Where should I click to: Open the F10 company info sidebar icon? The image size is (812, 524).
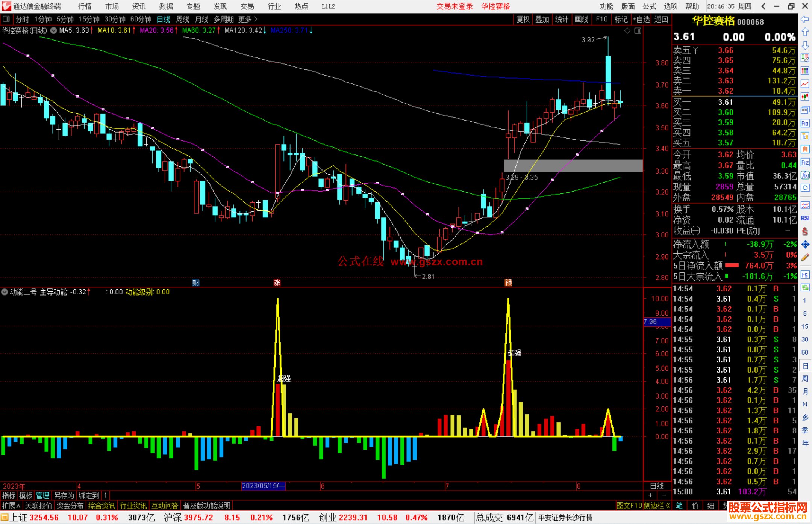point(805,123)
